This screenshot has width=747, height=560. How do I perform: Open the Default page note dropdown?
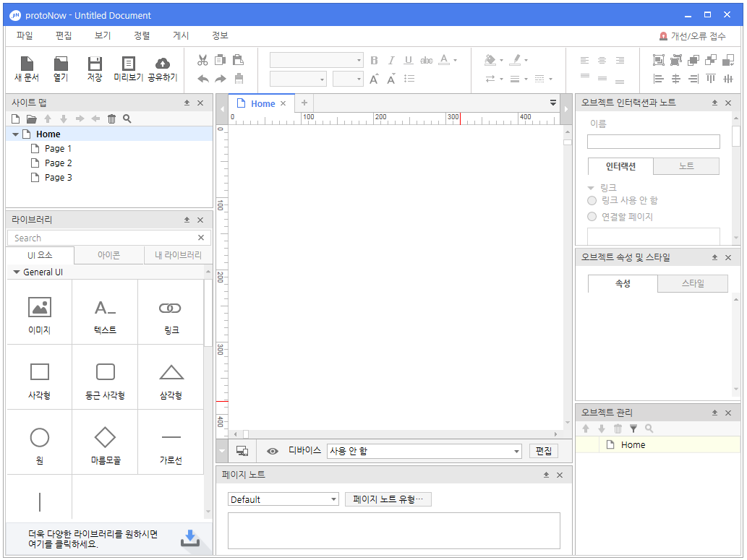tap(283, 499)
